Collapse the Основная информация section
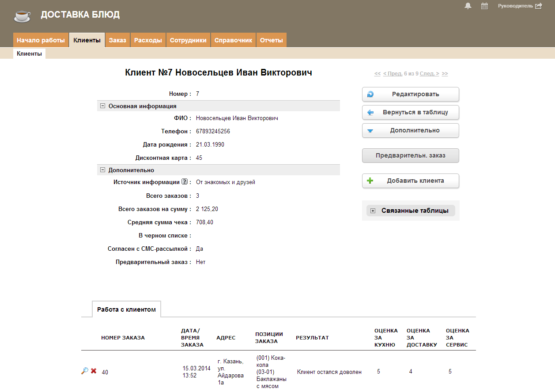 (x=102, y=106)
